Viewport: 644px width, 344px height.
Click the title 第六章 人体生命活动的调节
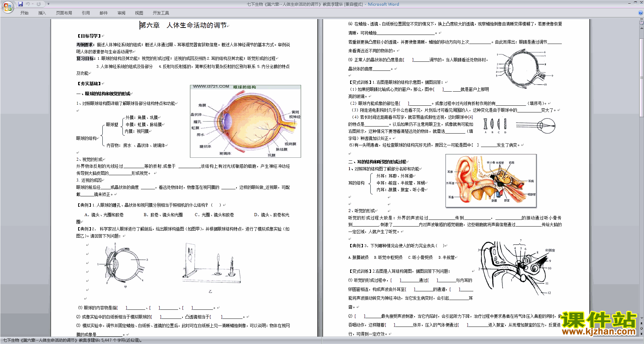183,25
